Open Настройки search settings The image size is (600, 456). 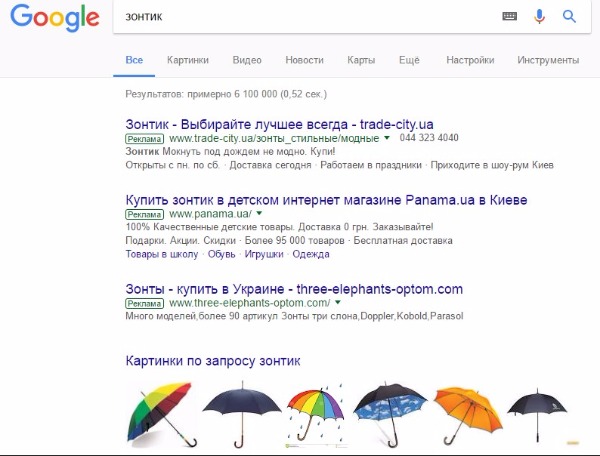[x=470, y=60]
